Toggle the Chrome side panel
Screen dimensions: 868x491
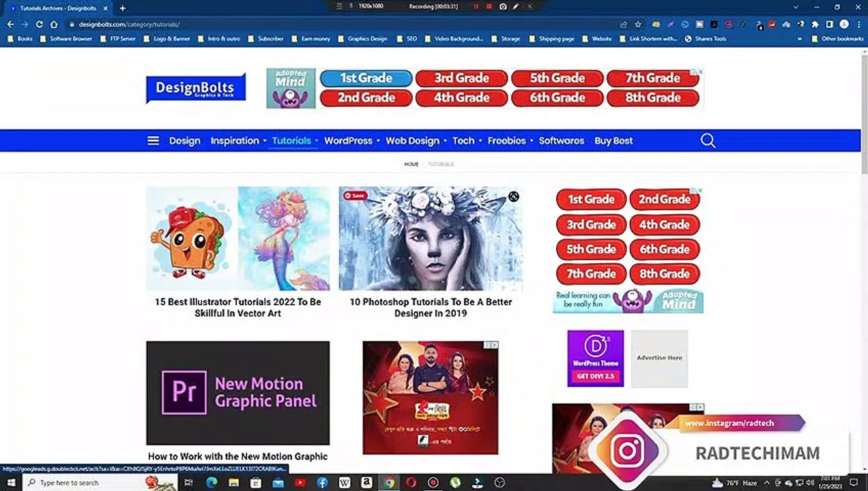(x=830, y=25)
